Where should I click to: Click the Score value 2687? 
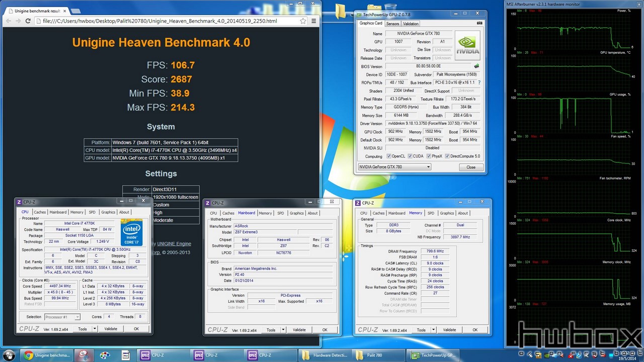(x=181, y=79)
